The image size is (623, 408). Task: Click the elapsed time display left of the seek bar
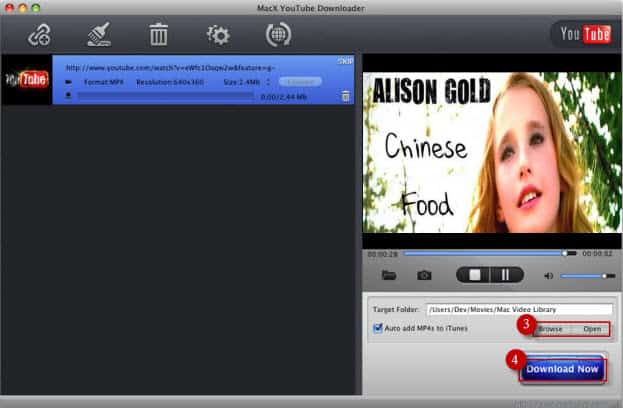pyautogui.click(x=382, y=254)
